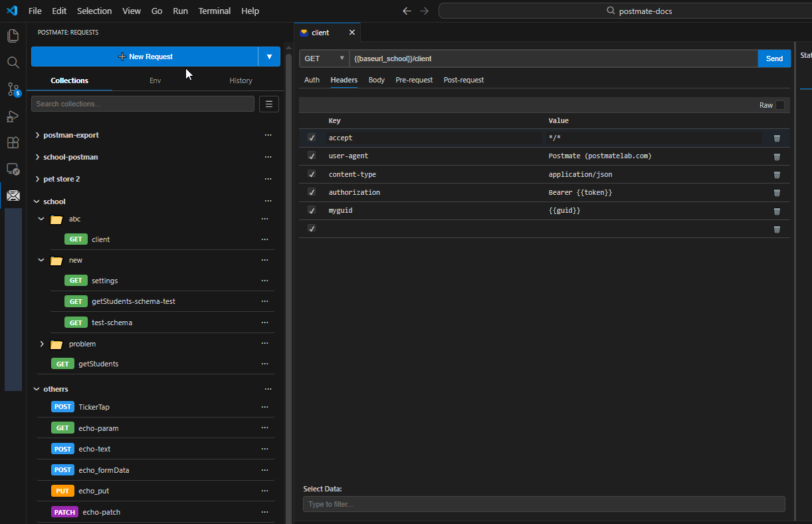
Task: Switch to the Body tab
Action: point(376,80)
